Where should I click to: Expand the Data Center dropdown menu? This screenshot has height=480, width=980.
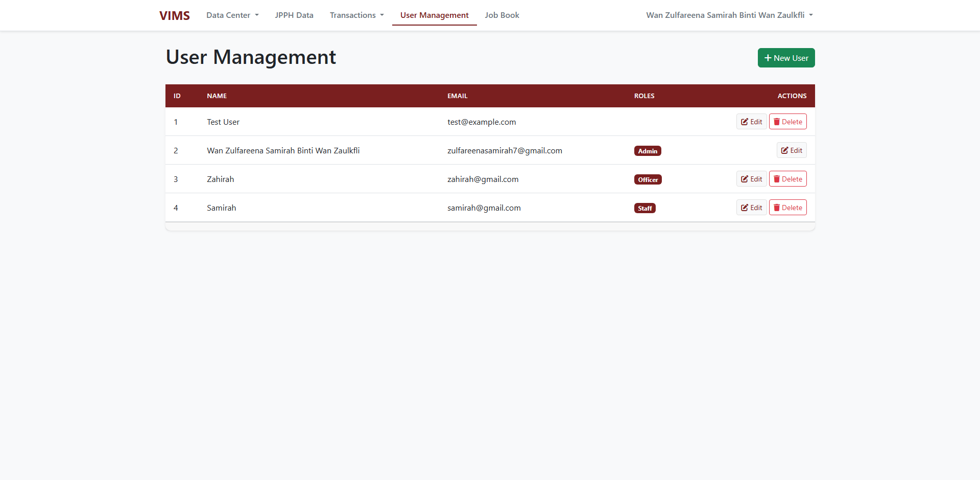[x=232, y=15]
